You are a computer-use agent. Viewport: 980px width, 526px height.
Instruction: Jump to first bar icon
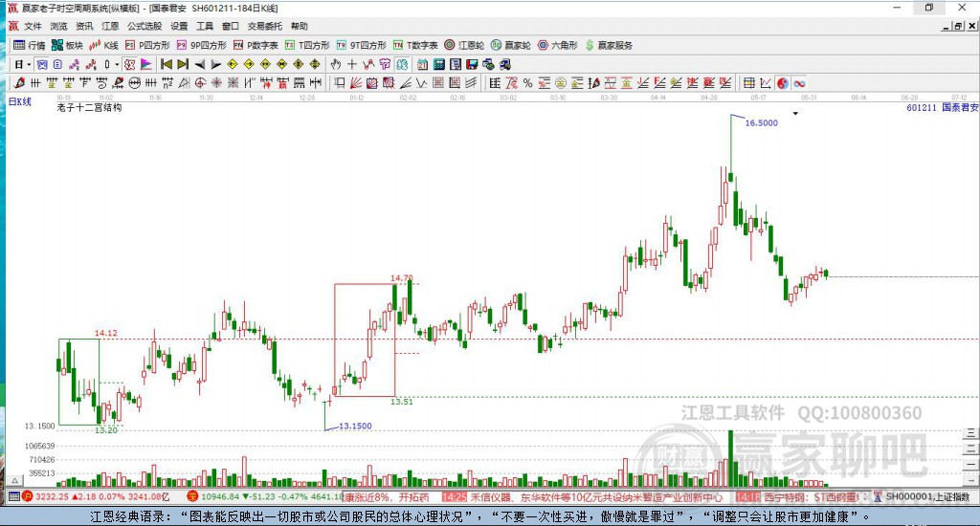click(167, 64)
